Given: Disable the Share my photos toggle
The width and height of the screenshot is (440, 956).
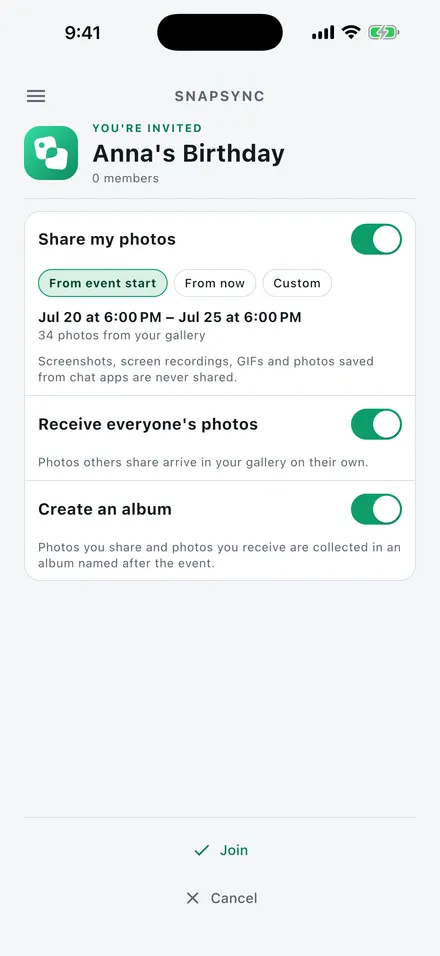Looking at the screenshot, I should click(x=376, y=239).
